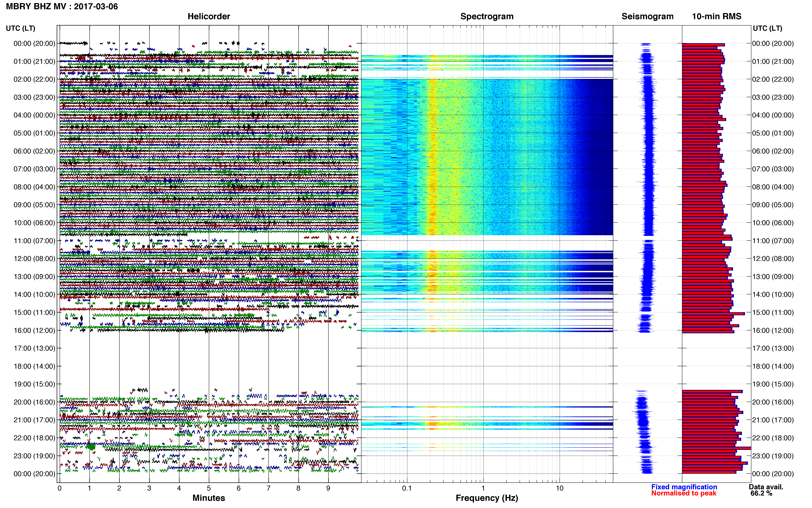Click "15:00 (11:00)" beside the RMS panel
Image resolution: width=812 pixels, height=508 pixels.
(x=773, y=312)
